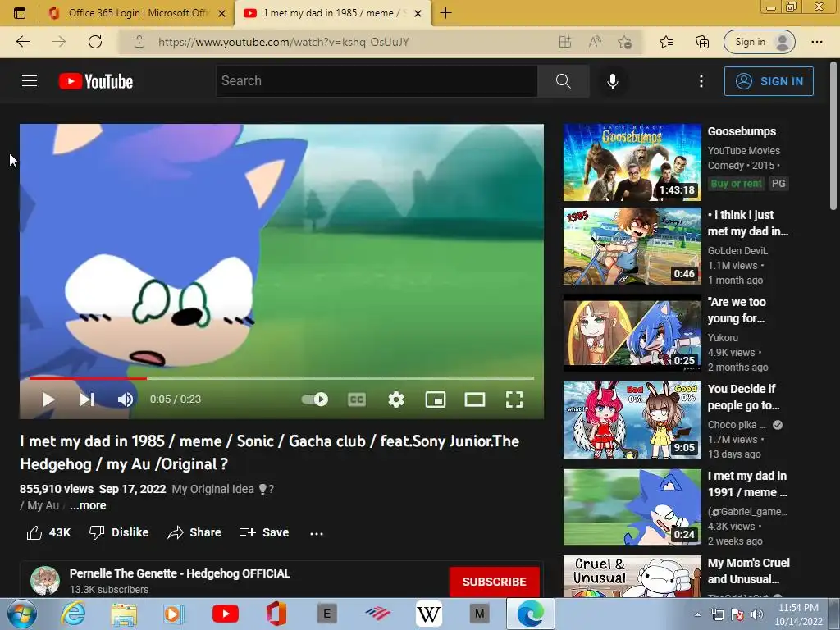Open the channel name link
840x630 pixels.
click(x=180, y=573)
